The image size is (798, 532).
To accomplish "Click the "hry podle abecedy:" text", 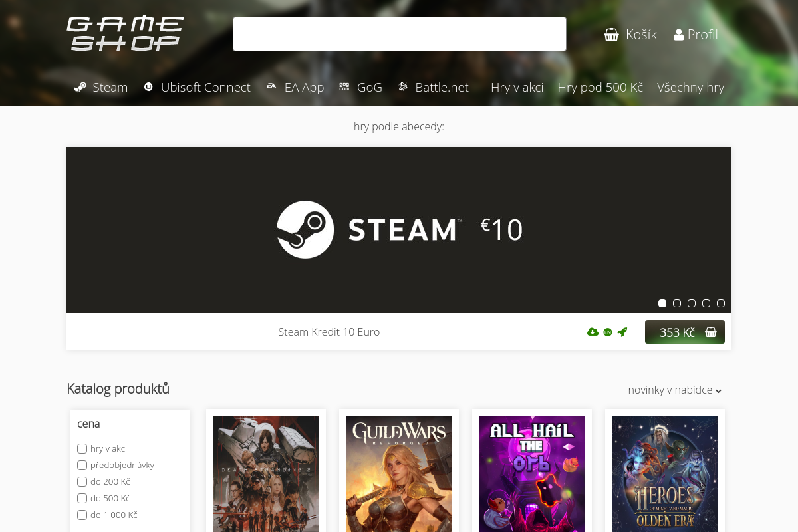I will click(x=399, y=126).
